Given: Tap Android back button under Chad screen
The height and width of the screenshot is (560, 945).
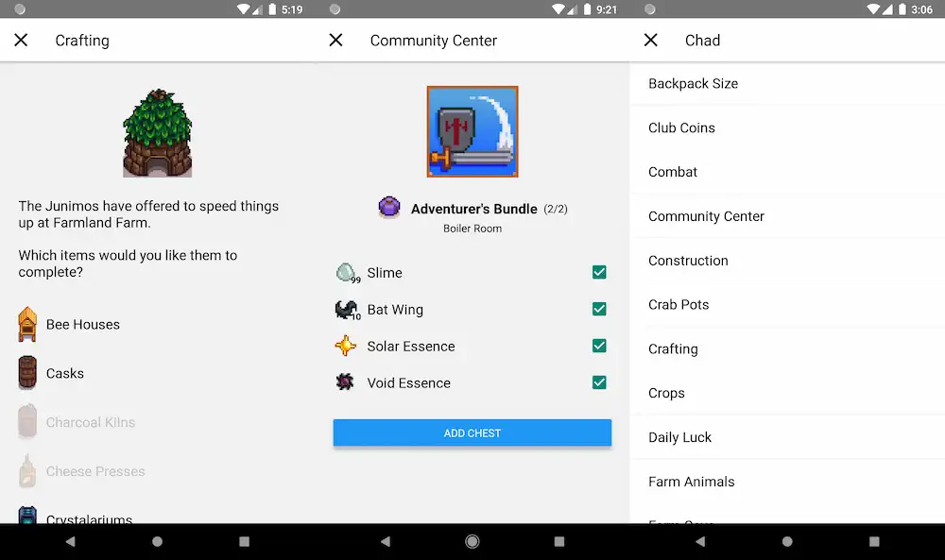Looking at the screenshot, I should 700,541.
